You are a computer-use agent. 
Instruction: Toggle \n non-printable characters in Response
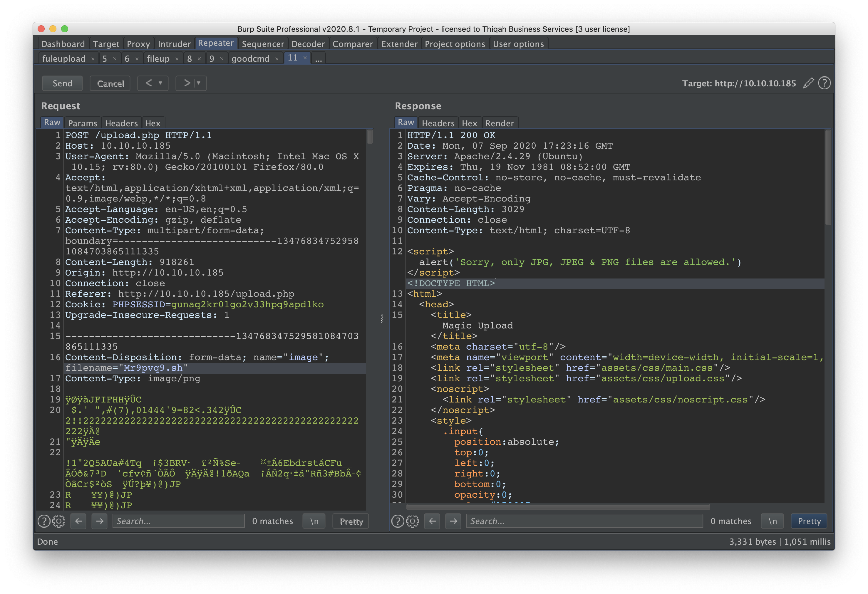(x=773, y=521)
